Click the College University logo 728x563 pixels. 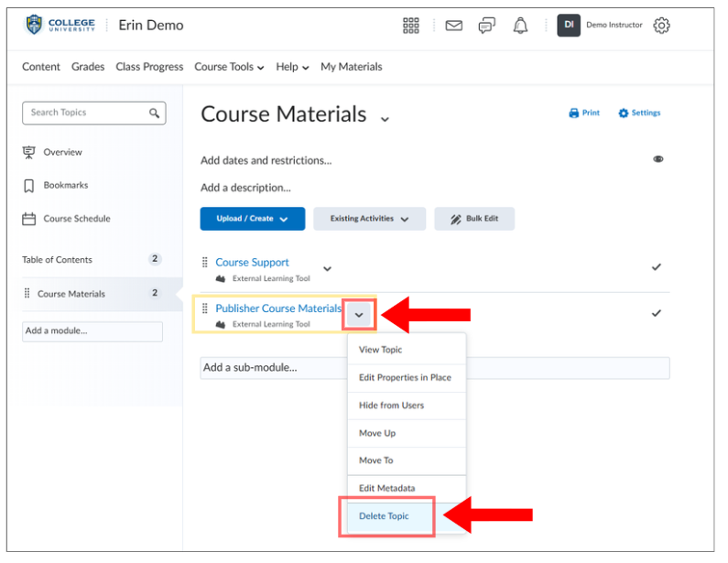pyautogui.click(x=60, y=25)
